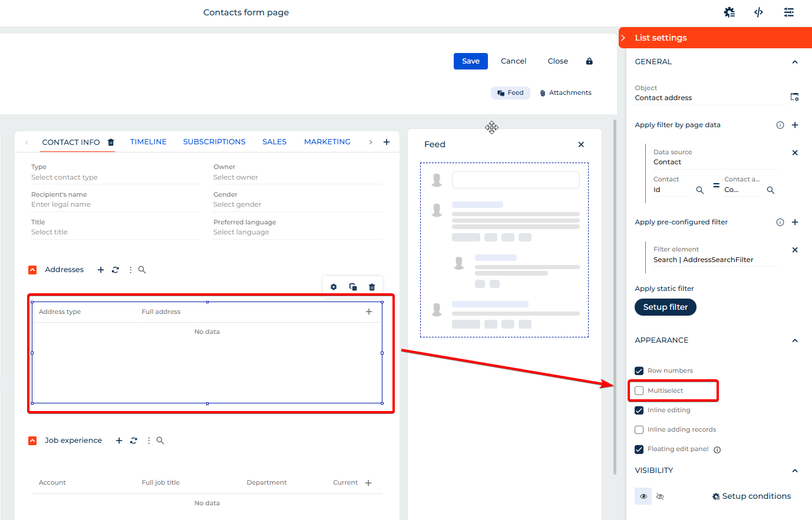Viewport: 812px width, 520px height.
Task: Remove the AddressSearchFilter filter element
Action: pyautogui.click(x=795, y=250)
